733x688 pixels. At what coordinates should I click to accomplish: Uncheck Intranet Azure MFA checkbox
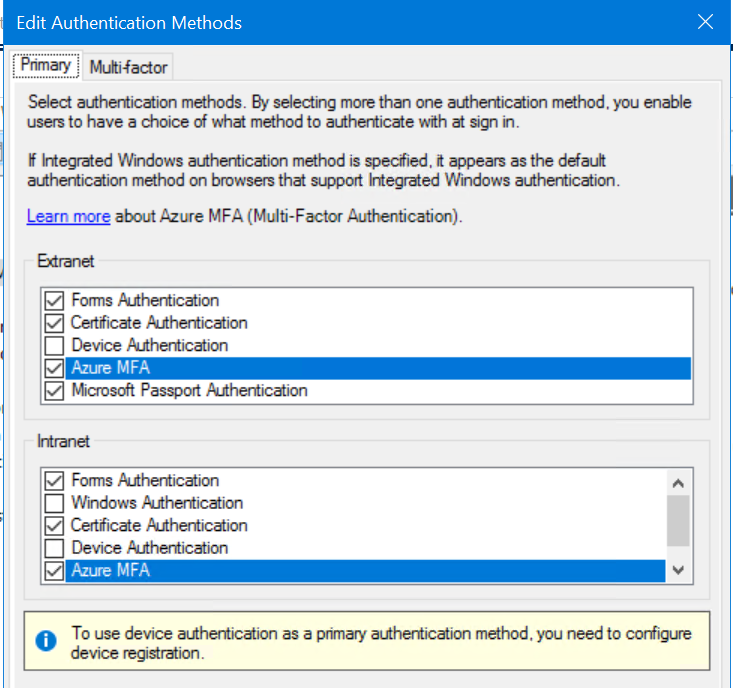pos(54,571)
